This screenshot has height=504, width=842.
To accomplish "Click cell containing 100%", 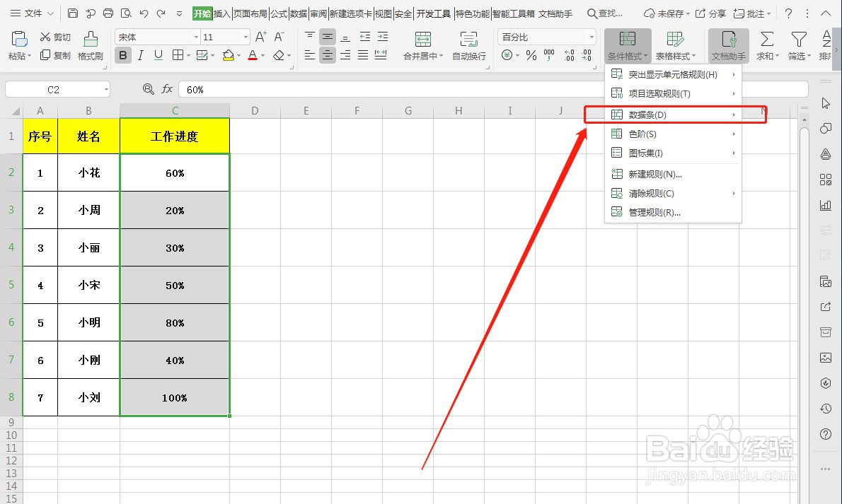I will pyautogui.click(x=175, y=397).
